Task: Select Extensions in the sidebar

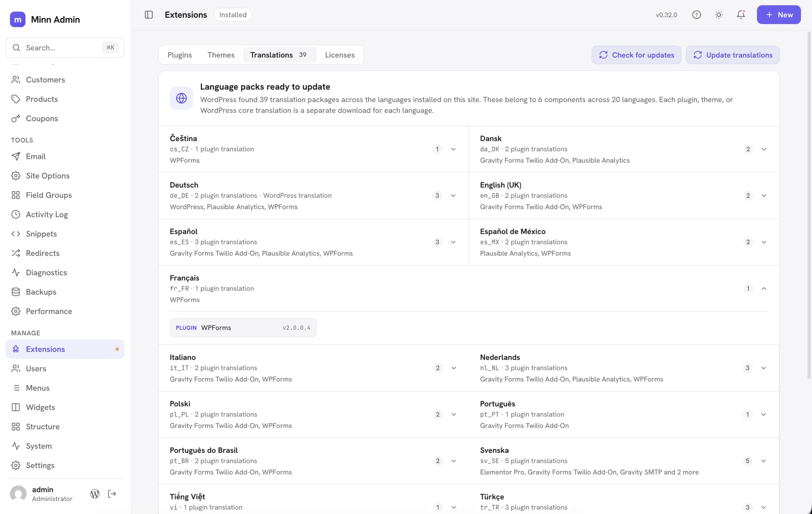Action: tap(65, 349)
